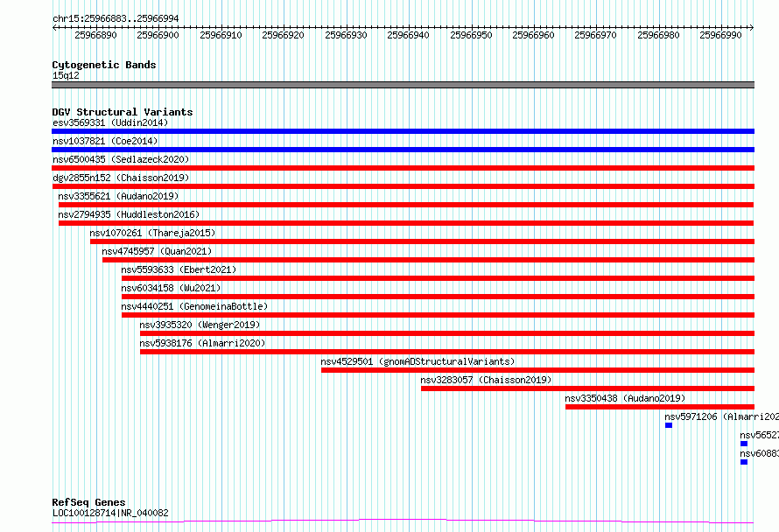Click the nsv3935320 (Wenger2019) label
Image resolution: width=779 pixels, height=532 pixels.
pos(200,325)
